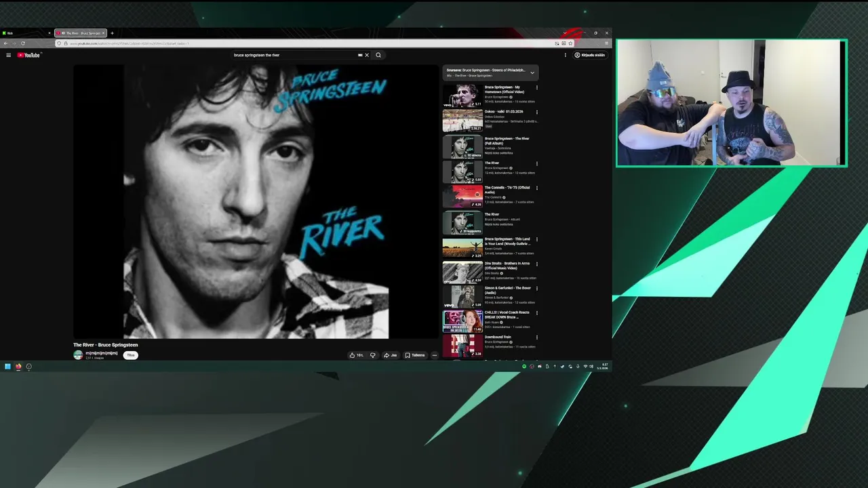Open 'My Hometown (Official Video)' thumbnail
868x488 pixels.
click(462, 96)
